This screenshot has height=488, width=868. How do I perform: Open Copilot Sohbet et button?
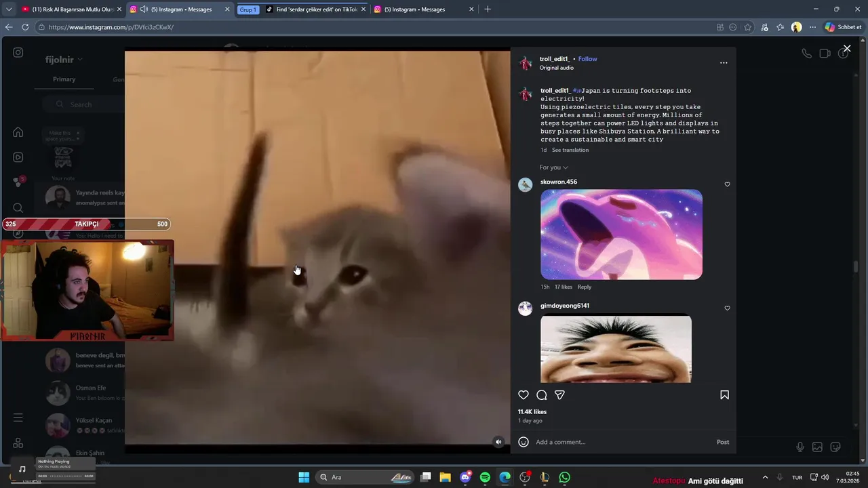tap(844, 27)
